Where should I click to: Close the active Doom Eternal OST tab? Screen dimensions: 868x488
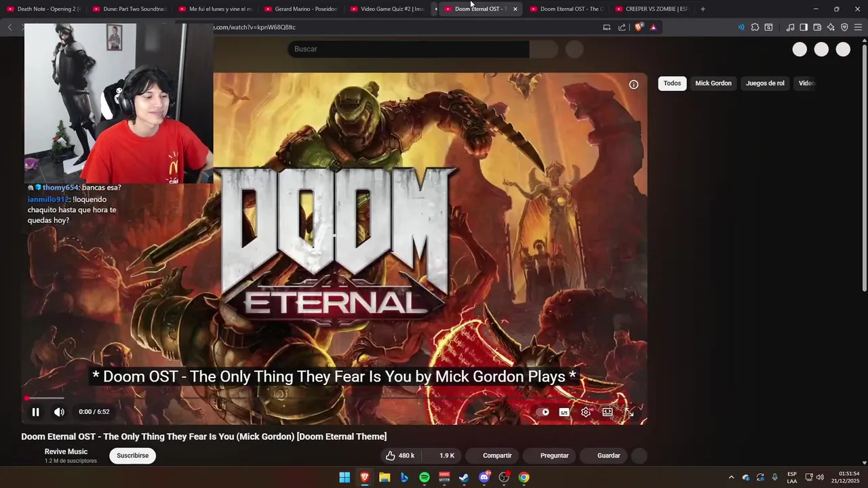(515, 9)
